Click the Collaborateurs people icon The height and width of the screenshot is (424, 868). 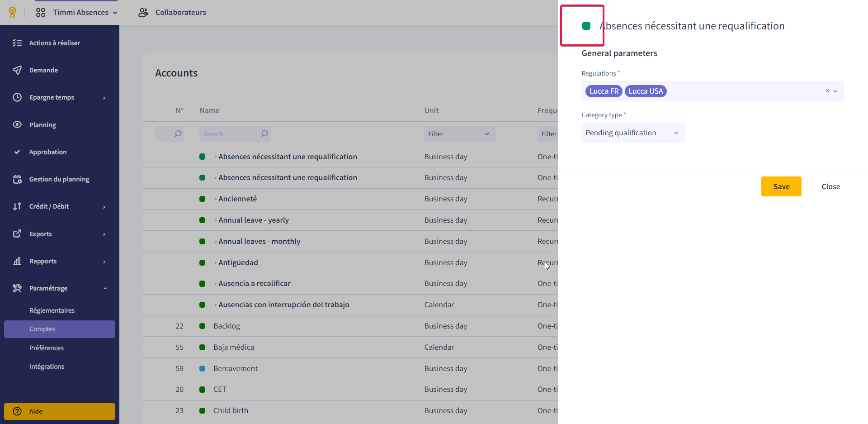(143, 12)
